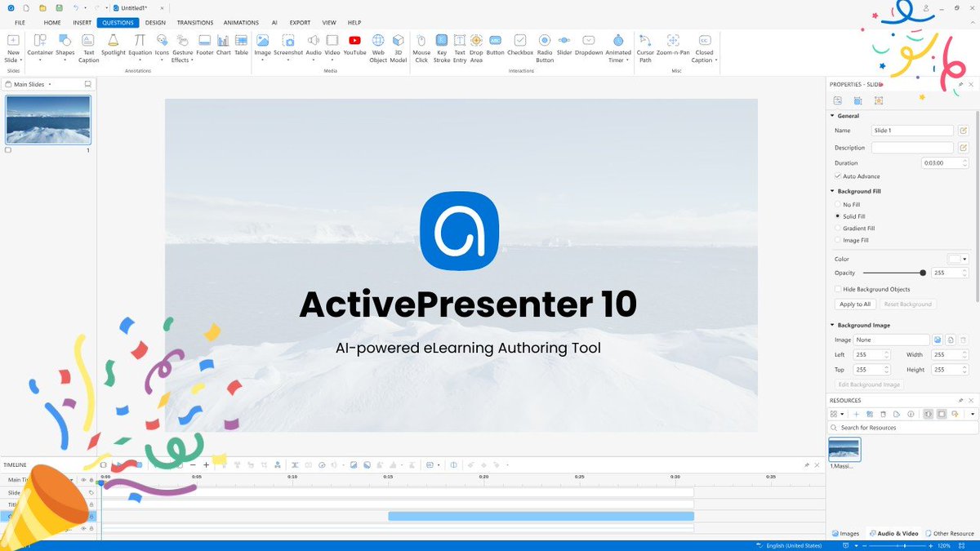This screenshot has height=551, width=980.
Task: Click the Undo arrow icon
Action: coord(76,7)
